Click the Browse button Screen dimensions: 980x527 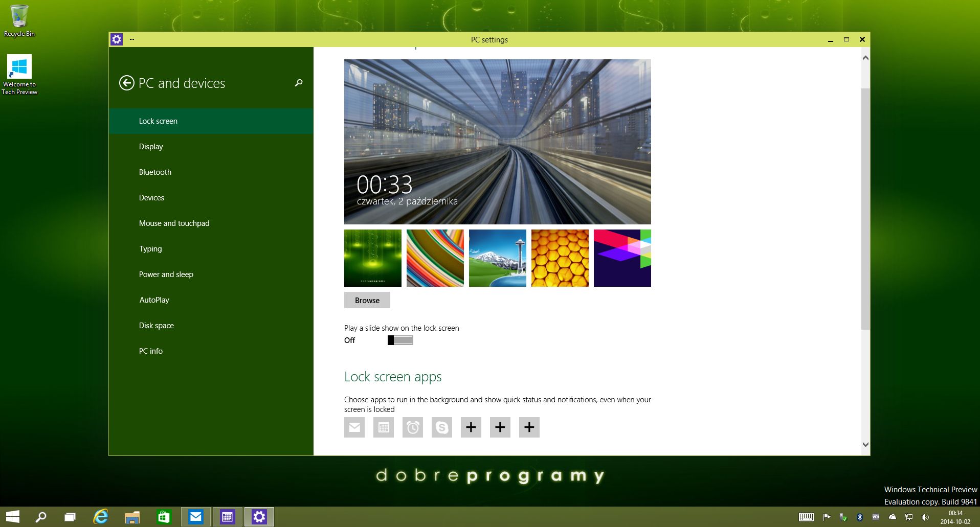tap(367, 300)
